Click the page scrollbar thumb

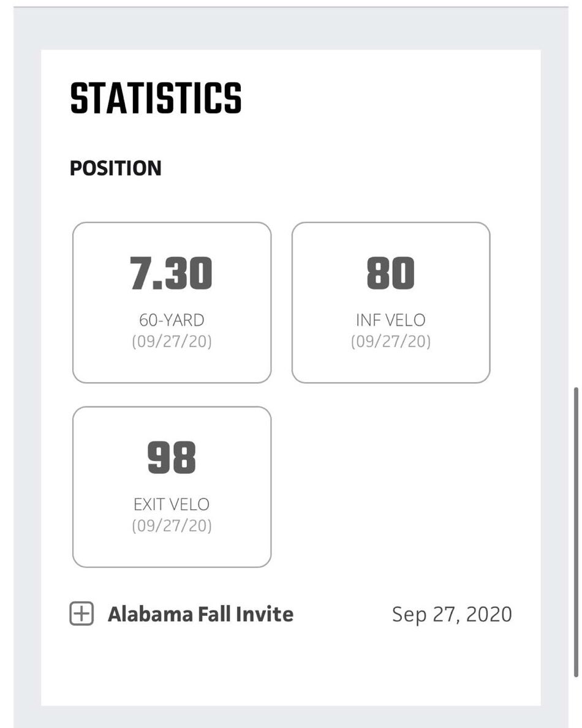[576, 531]
